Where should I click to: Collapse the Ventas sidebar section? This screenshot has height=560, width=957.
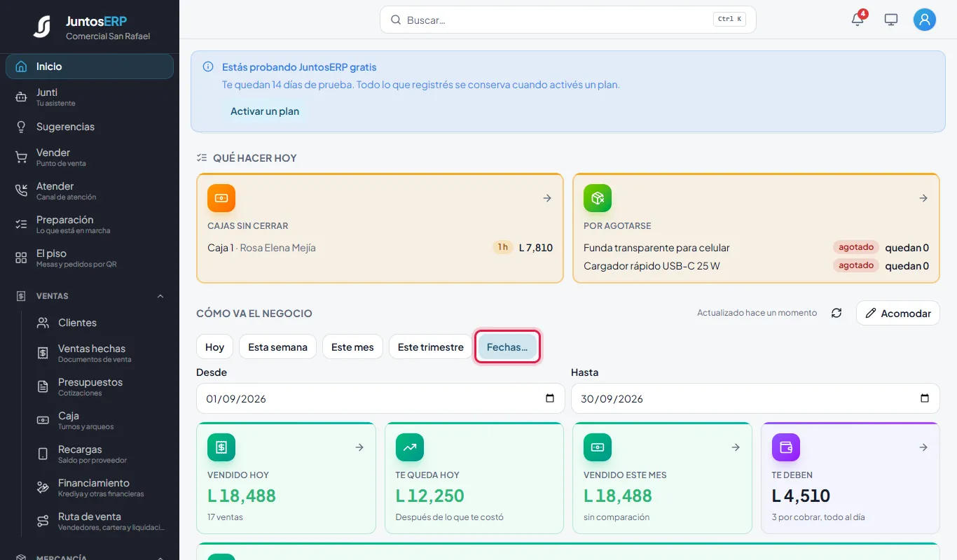coord(160,296)
